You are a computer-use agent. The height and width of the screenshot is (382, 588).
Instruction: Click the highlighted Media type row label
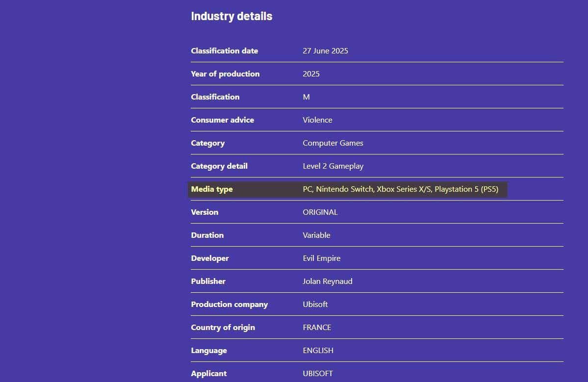[212, 189]
